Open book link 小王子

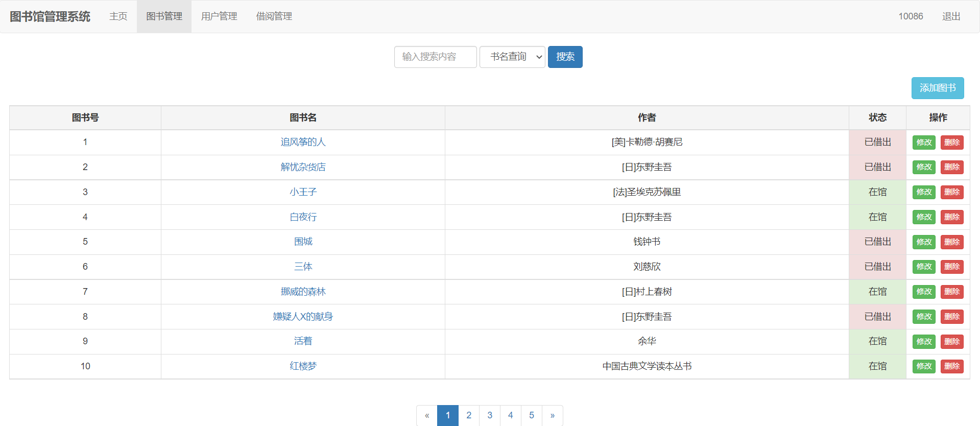click(303, 192)
